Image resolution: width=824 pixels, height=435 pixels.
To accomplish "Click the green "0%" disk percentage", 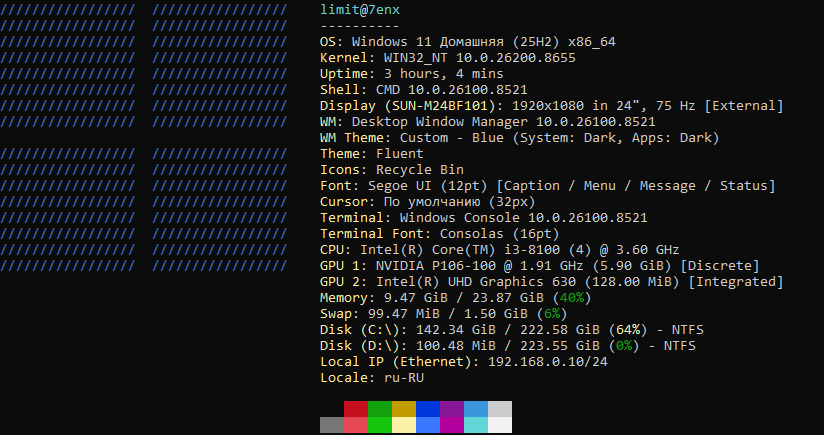I will 624,346.
